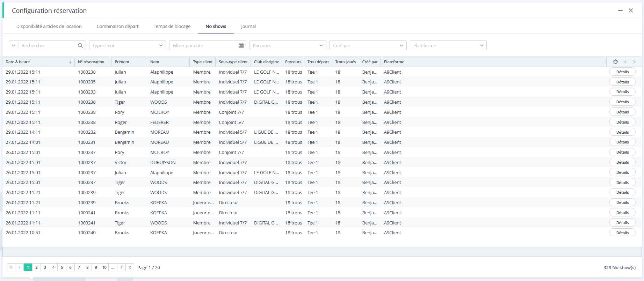Jump to last page of results
The image size is (644, 281).
point(130,267)
